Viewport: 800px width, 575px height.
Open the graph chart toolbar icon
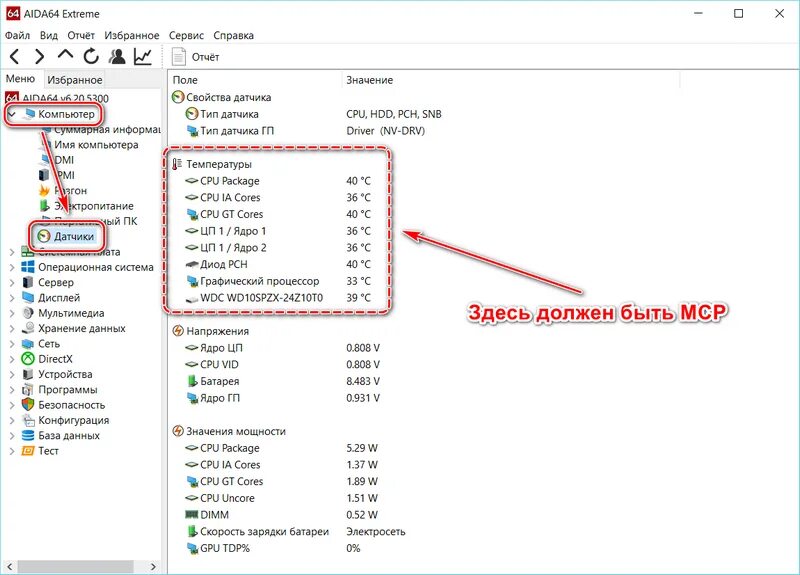pos(143,56)
